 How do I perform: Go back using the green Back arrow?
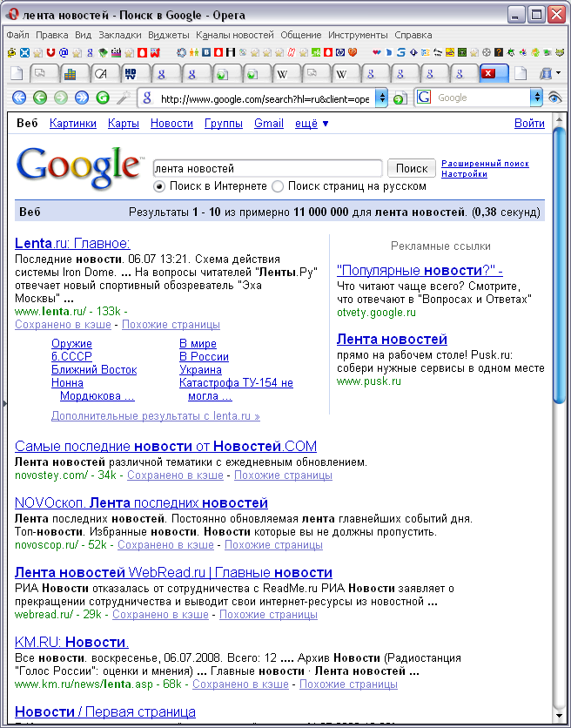point(40,98)
